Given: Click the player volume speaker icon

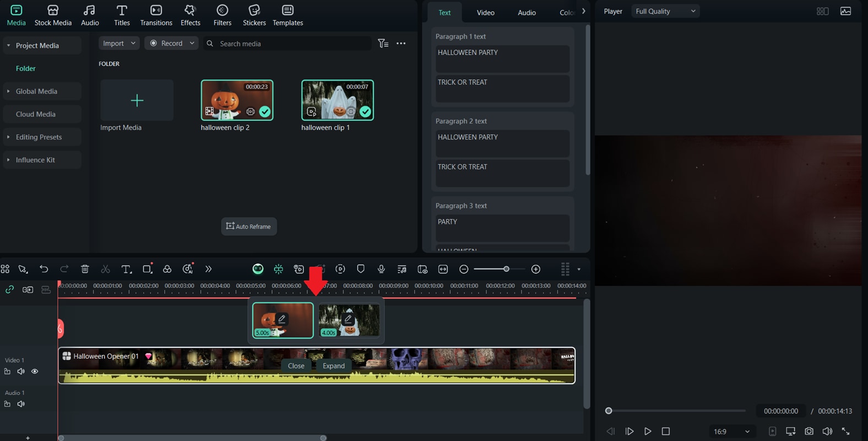Looking at the screenshot, I should click(x=827, y=431).
